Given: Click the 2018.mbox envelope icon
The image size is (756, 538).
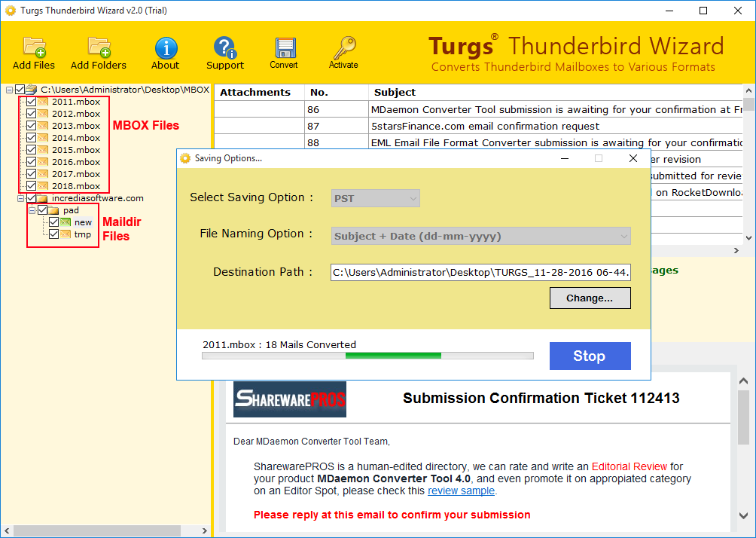Looking at the screenshot, I should (x=43, y=186).
